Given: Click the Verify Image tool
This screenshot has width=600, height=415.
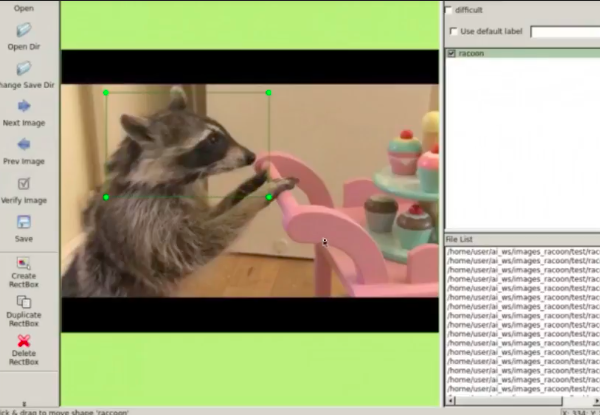Looking at the screenshot, I should pos(24,190).
